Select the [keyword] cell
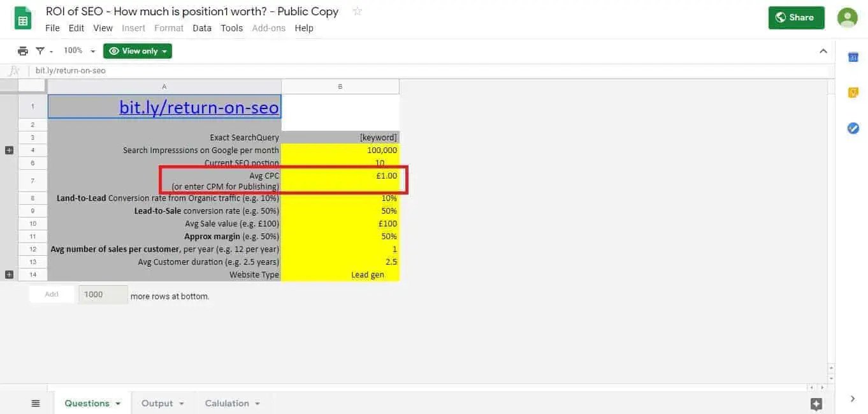 click(x=340, y=137)
